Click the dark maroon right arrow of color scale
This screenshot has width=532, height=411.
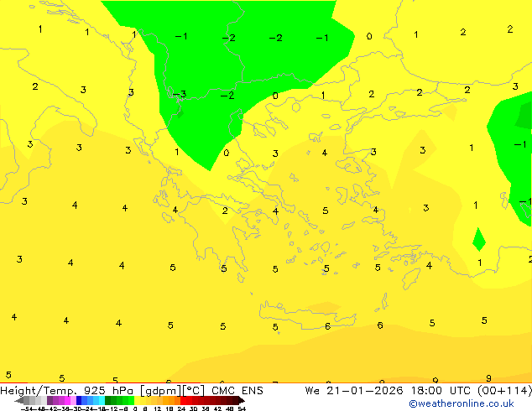click(242, 401)
